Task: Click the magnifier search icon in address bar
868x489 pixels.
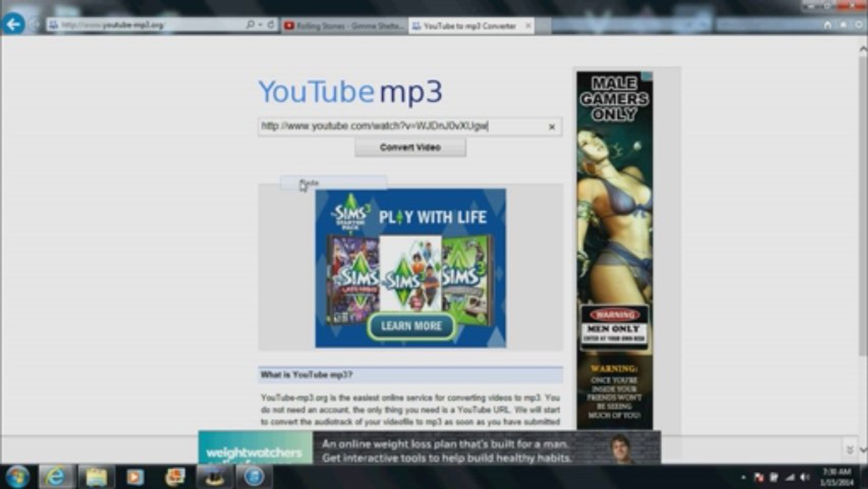Action: point(251,24)
